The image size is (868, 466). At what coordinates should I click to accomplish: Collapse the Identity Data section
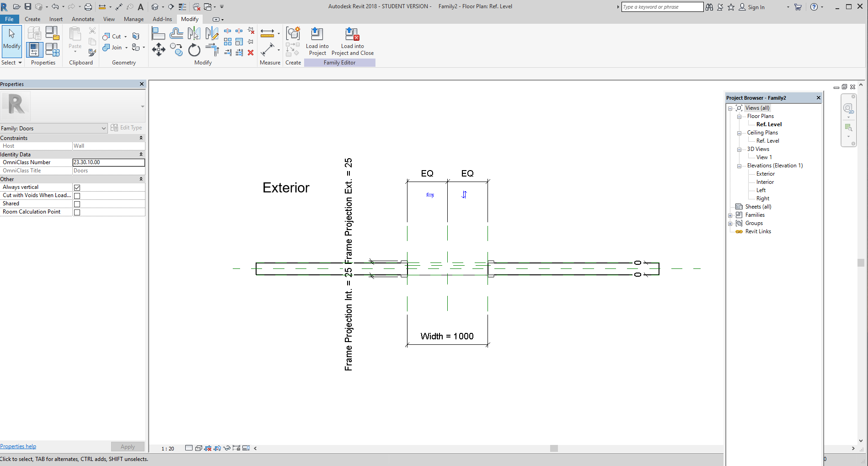pos(141,155)
